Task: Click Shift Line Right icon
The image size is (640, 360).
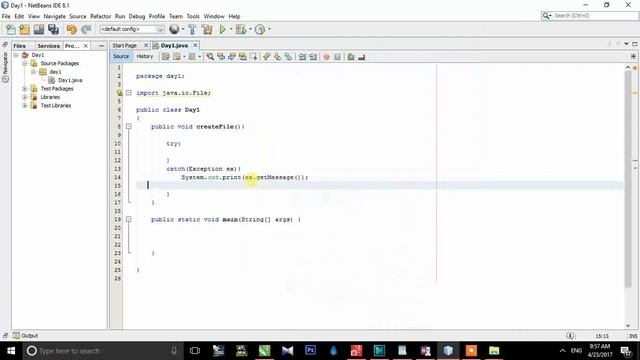Action: pos(313,57)
